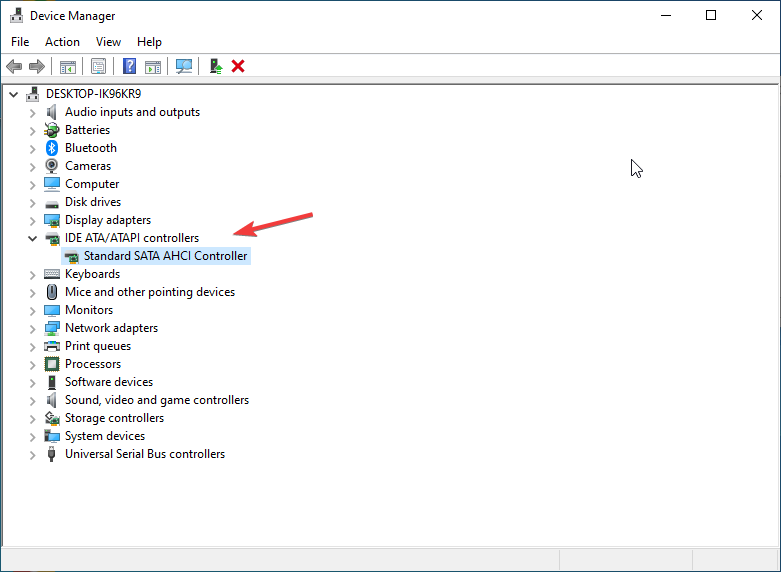Select the Monitors label

coord(89,310)
